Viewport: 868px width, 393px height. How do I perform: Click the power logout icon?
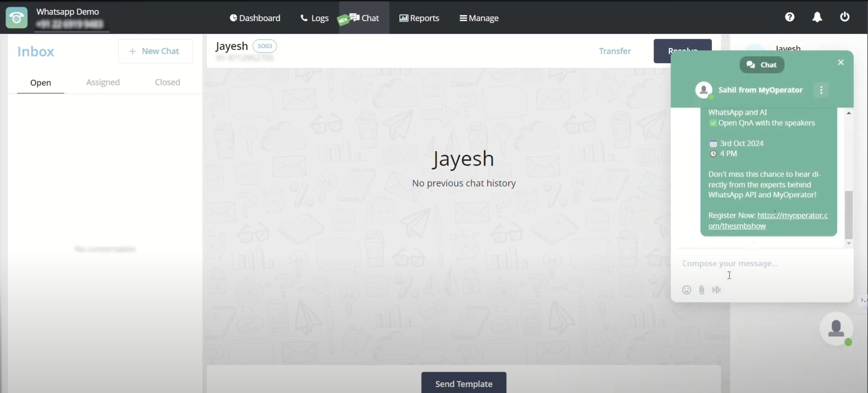coord(844,16)
